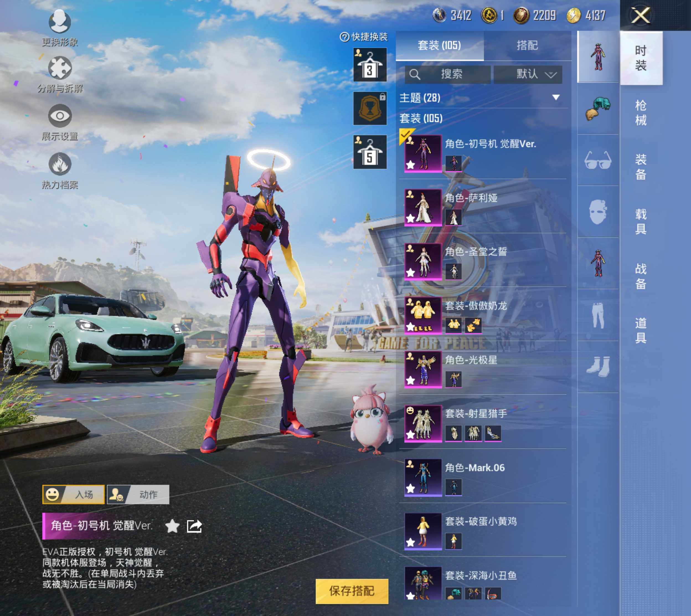Viewport: 691px width, 616px height.
Task: Toggle favorite star on 角色-萨利娅 thumbnail
Action: [411, 218]
